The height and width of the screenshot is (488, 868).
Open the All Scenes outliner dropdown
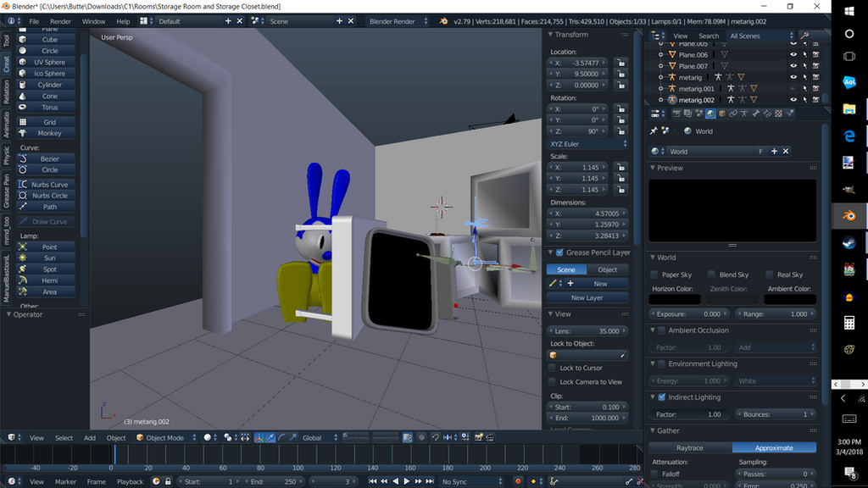(760, 36)
